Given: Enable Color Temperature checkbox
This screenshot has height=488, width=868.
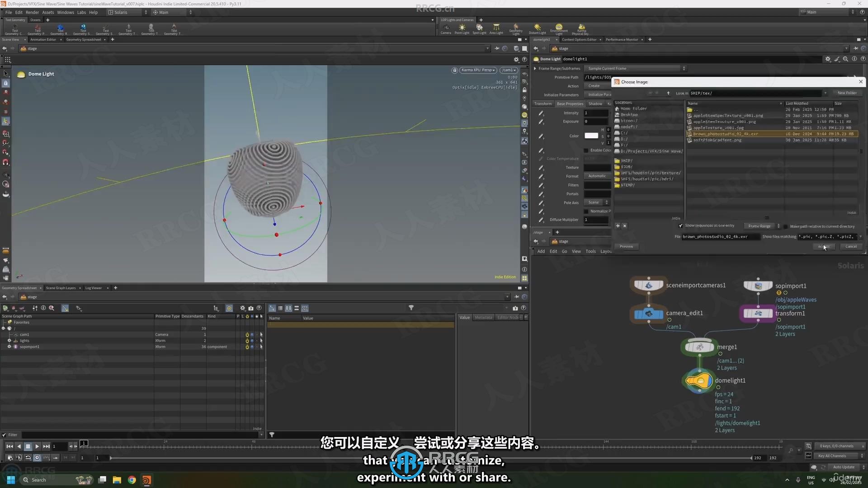Looking at the screenshot, I should [x=586, y=150].
